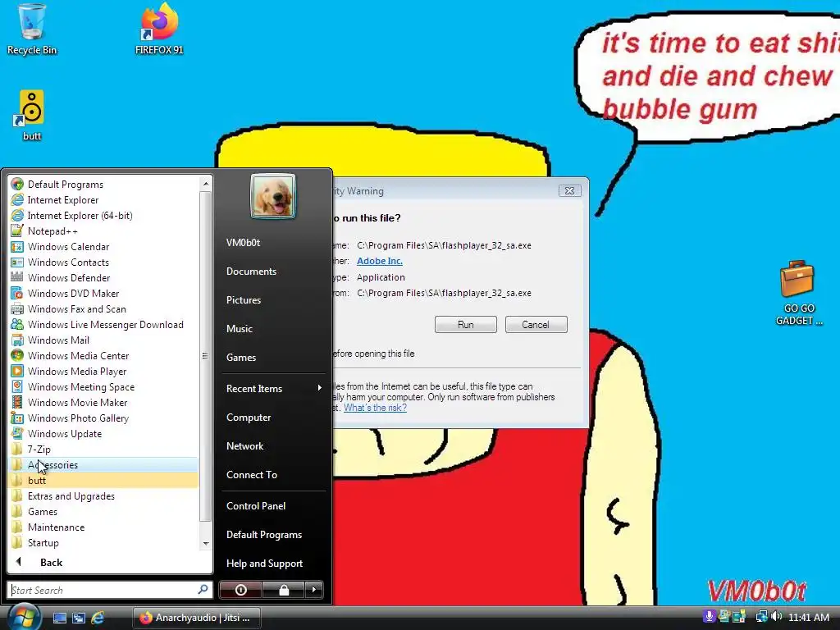Open Connect To from the Start menu
Viewport: 840px width, 630px height.
(x=273, y=475)
